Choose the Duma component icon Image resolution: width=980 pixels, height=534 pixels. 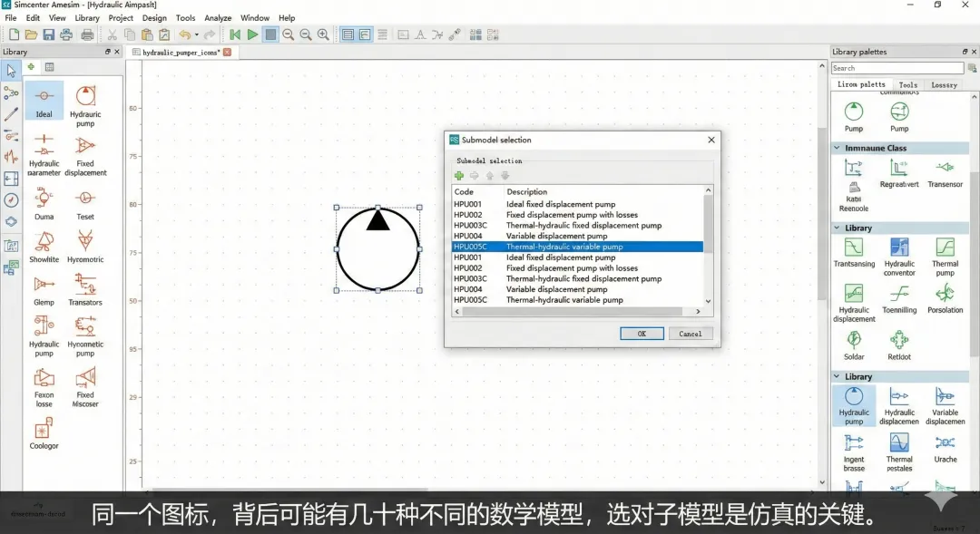click(44, 204)
